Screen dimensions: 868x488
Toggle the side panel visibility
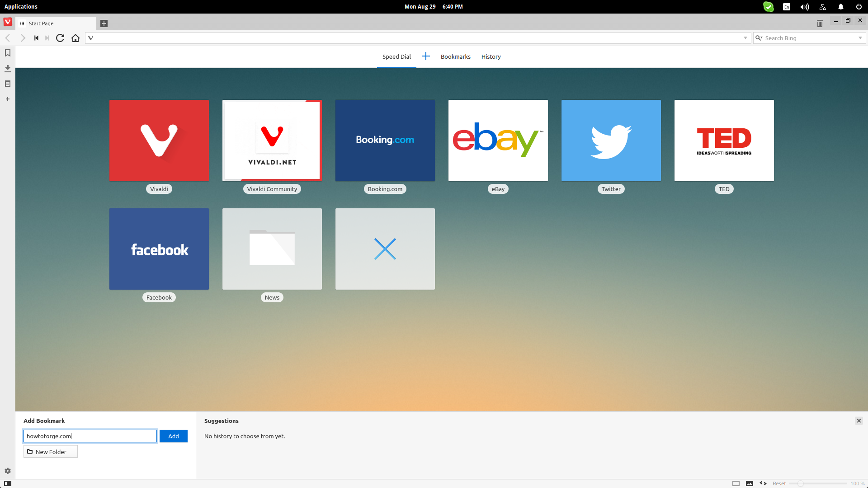pyautogui.click(x=8, y=483)
